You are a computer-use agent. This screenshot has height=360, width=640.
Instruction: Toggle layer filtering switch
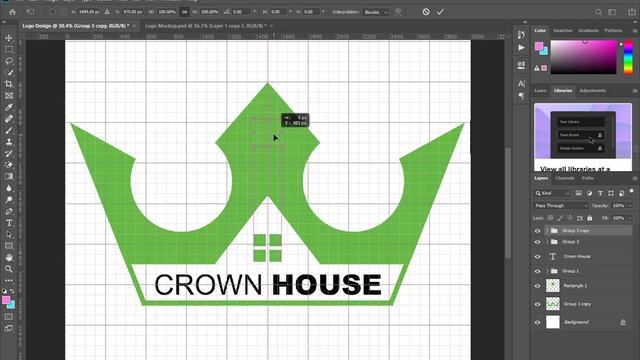click(x=631, y=192)
